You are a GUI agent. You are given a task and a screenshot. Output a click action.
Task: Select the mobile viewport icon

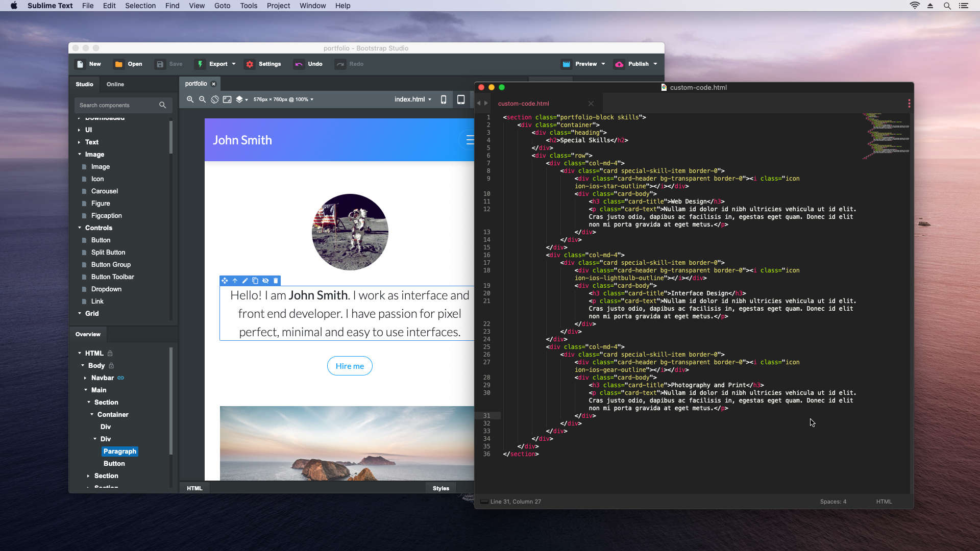[x=443, y=99]
